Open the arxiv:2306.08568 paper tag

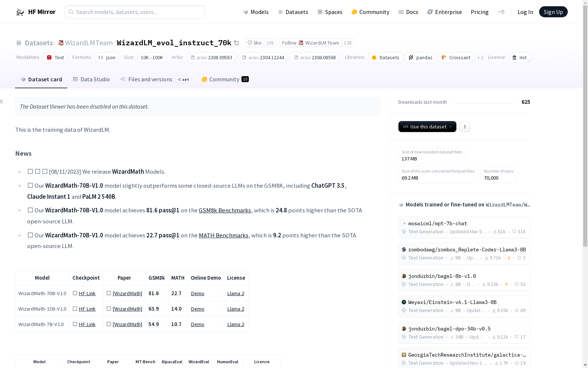(x=315, y=57)
